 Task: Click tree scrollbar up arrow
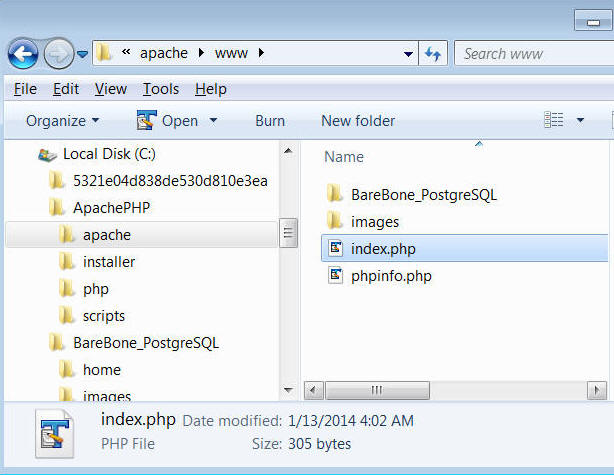tap(288, 150)
